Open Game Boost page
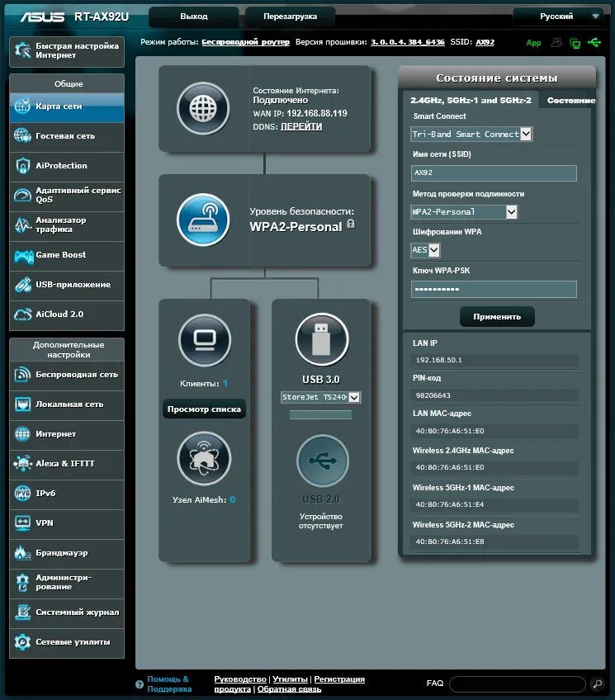Screen dimensions: 615x700 [67, 256]
